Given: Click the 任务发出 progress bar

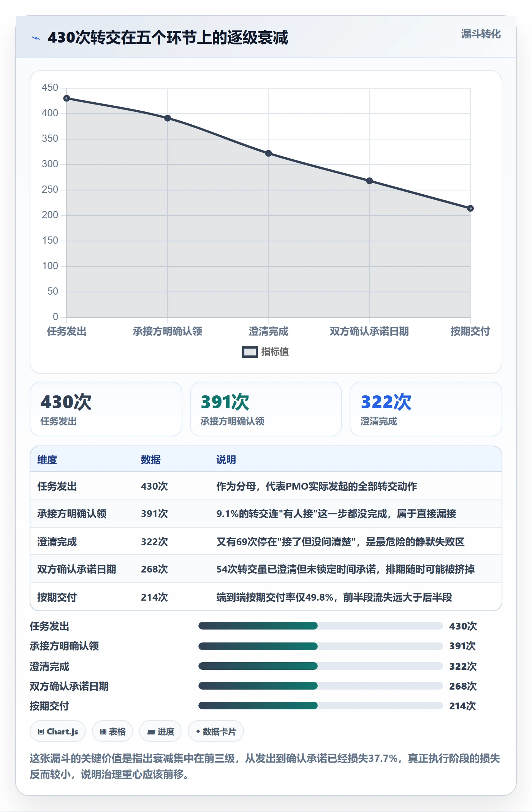Looking at the screenshot, I should (320, 626).
